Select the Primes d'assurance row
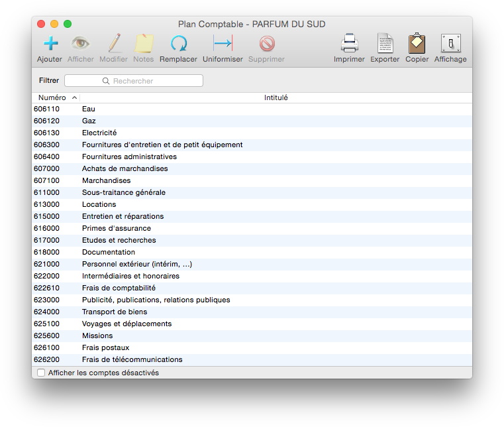 point(252,228)
